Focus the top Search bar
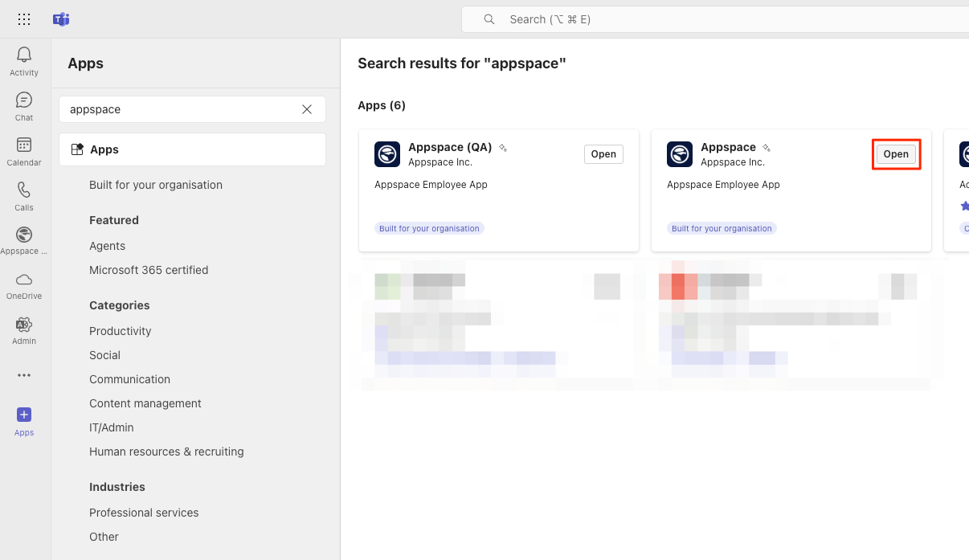 click(x=715, y=19)
